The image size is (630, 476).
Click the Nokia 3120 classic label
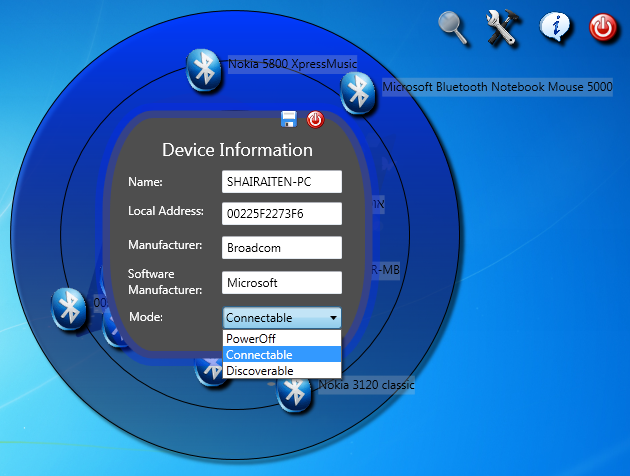pyautogui.click(x=366, y=385)
